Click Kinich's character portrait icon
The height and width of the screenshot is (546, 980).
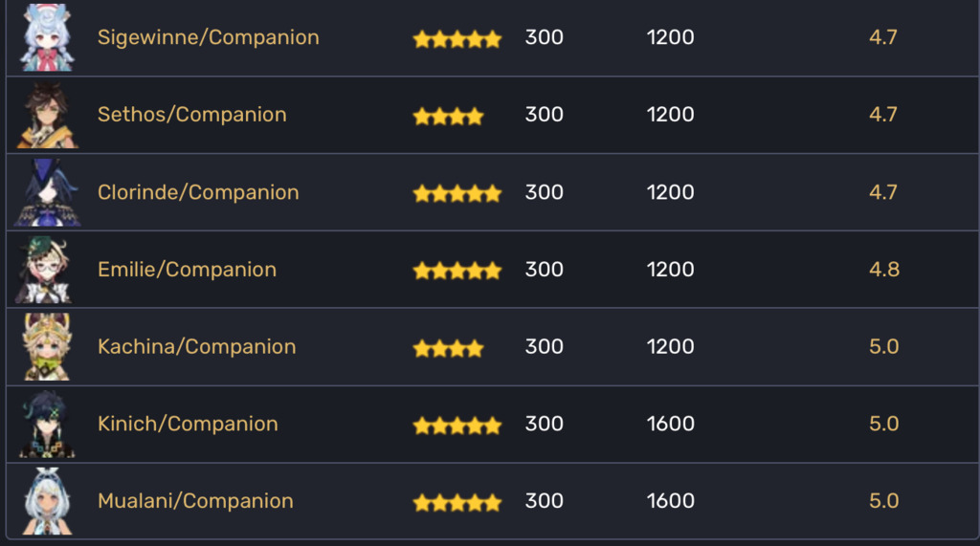[x=48, y=425]
